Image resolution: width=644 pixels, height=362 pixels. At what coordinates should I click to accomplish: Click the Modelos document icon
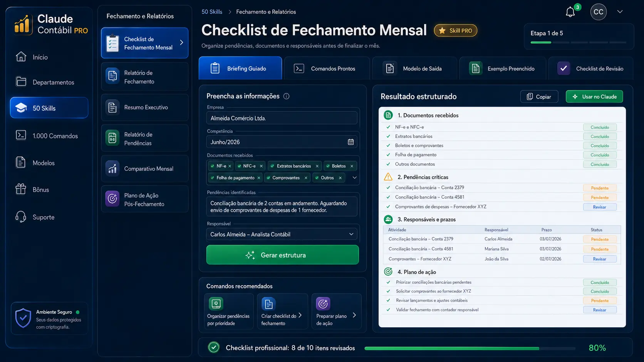tap(21, 162)
